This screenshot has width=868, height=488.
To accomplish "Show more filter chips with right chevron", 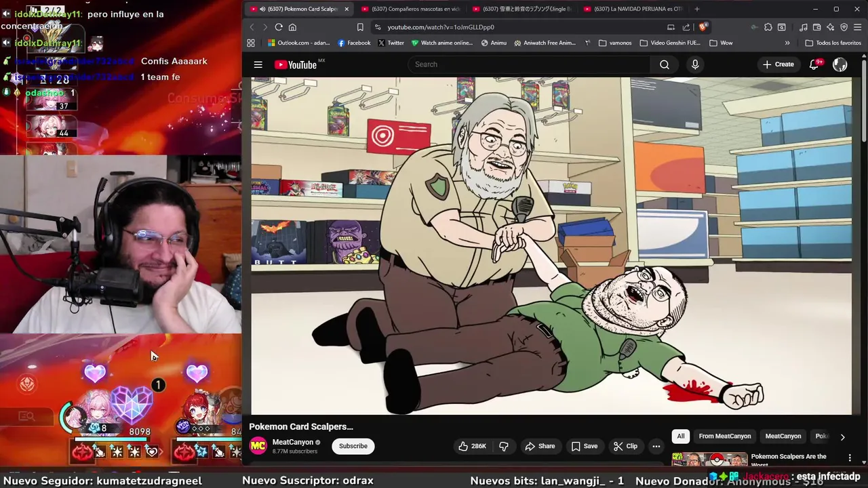I will click(x=842, y=437).
